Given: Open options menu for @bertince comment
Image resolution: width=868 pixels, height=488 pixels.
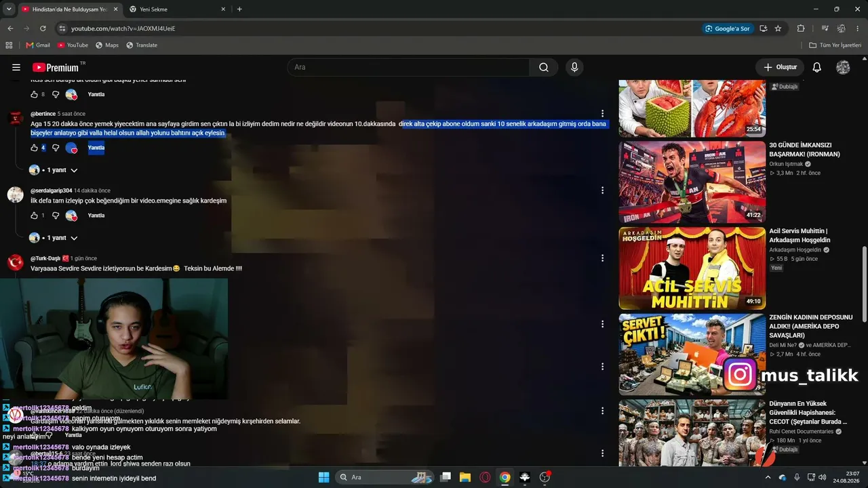Looking at the screenshot, I should [x=602, y=114].
